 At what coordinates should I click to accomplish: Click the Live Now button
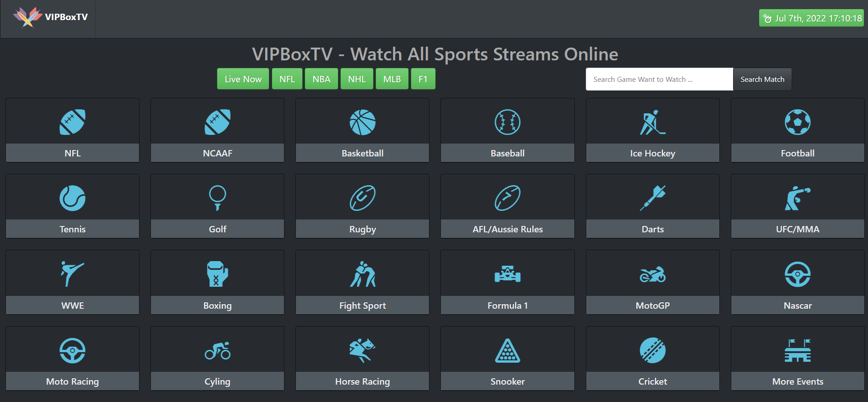pyautogui.click(x=243, y=79)
